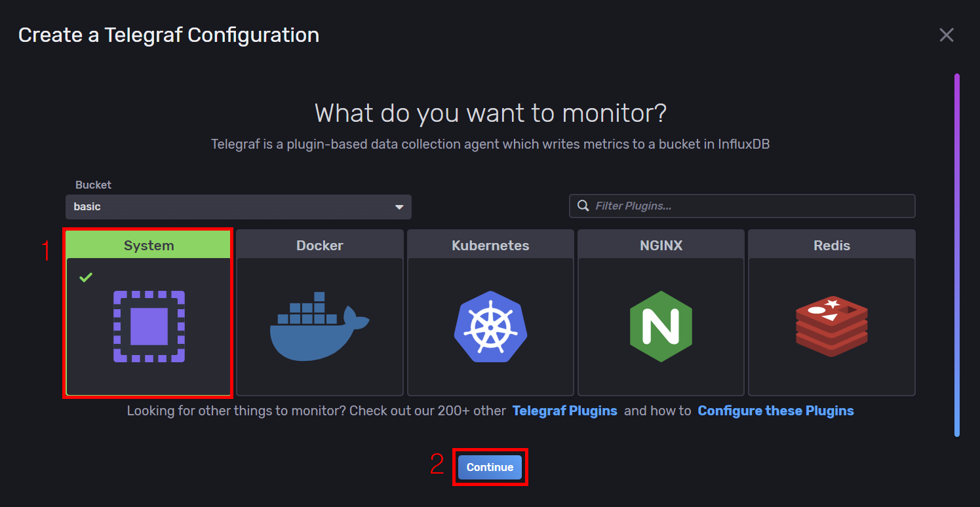This screenshot has height=507, width=980.
Task: Click the search magnifier icon
Action: coord(583,206)
